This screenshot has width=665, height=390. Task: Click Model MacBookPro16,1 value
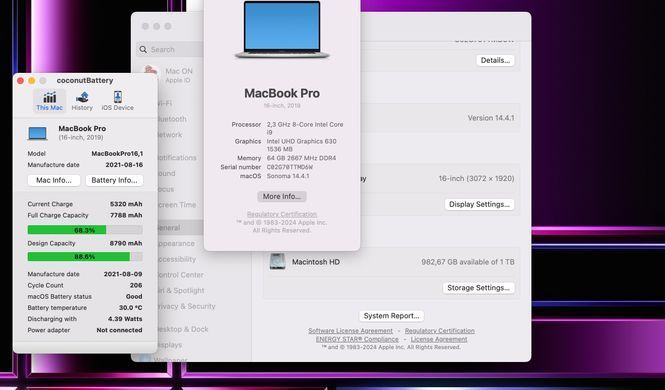pyautogui.click(x=117, y=153)
